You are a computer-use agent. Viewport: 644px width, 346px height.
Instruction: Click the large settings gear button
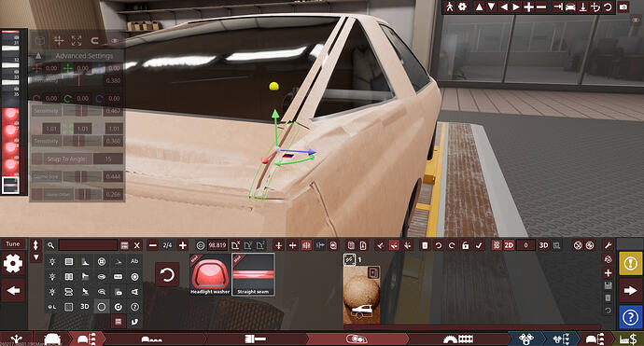(13, 263)
